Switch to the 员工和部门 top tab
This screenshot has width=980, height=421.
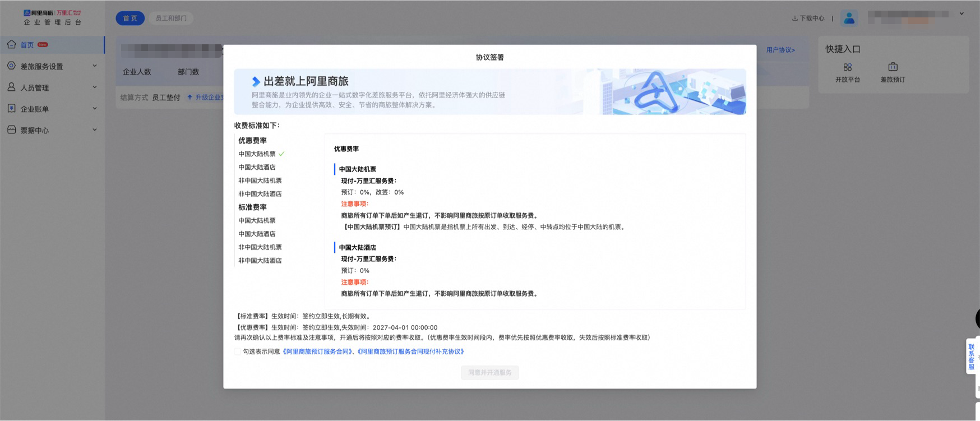171,18
